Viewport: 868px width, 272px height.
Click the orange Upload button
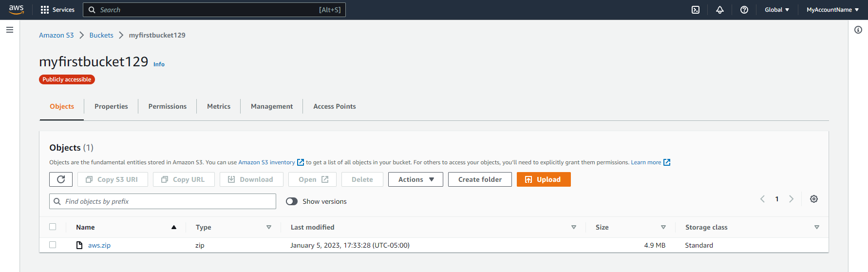(x=543, y=179)
